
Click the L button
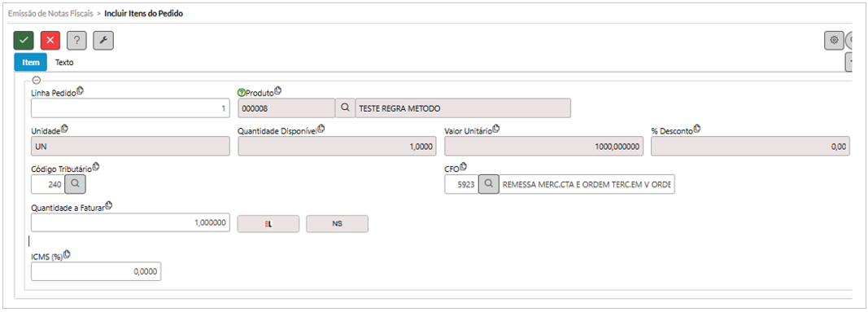tap(268, 224)
